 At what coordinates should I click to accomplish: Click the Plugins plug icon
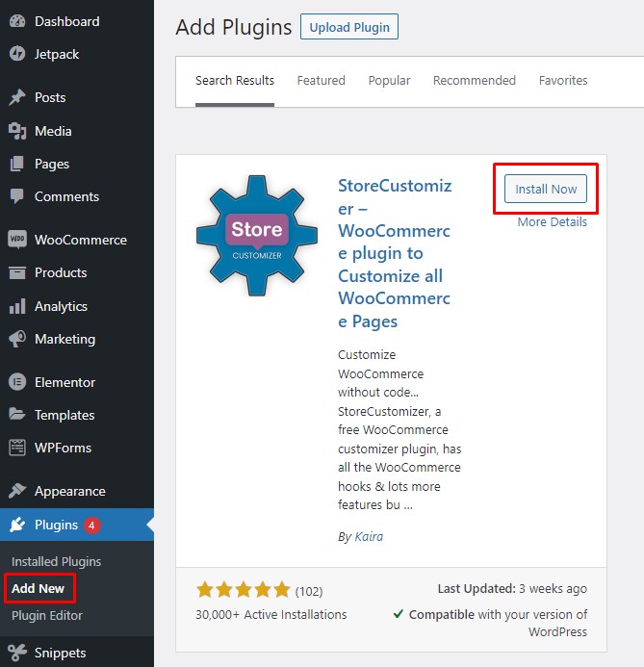point(17,525)
